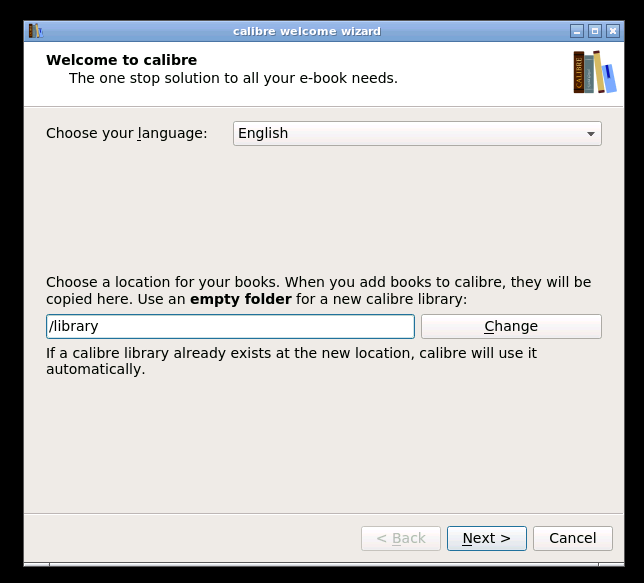Click the 'Choose your language:' label
The height and width of the screenshot is (583, 644).
126,133
